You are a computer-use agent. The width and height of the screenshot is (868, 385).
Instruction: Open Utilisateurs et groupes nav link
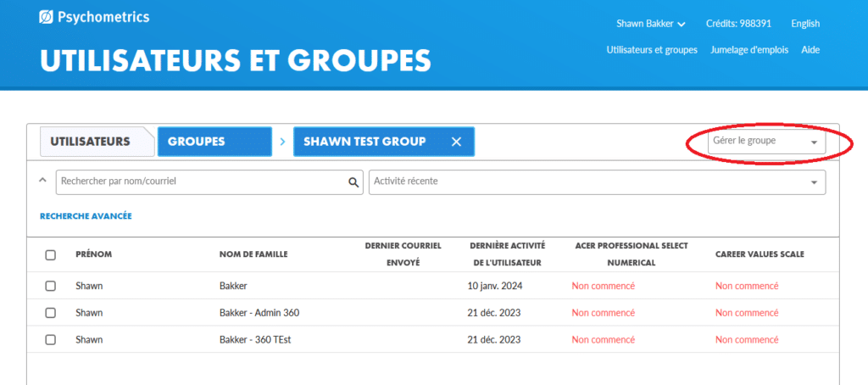(652, 50)
